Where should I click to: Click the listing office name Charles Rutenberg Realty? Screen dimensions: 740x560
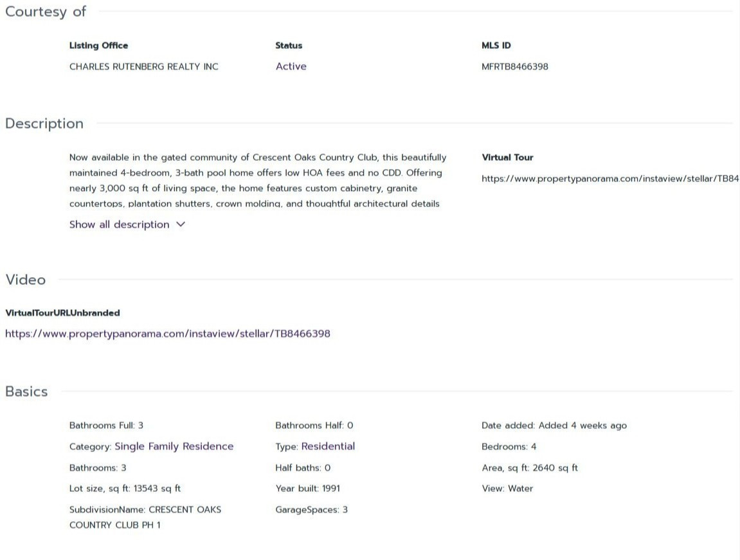pyautogui.click(x=144, y=66)
